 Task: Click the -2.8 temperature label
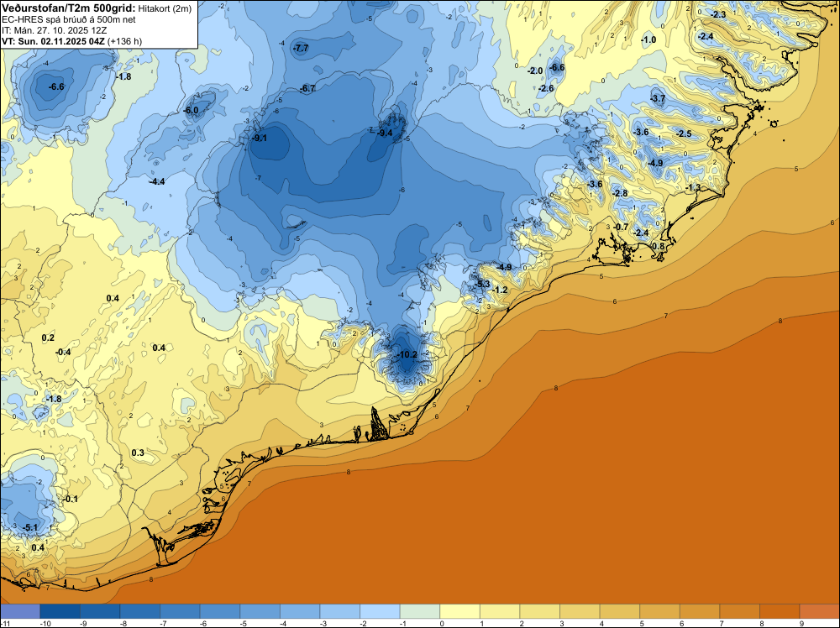coord(620,193)
